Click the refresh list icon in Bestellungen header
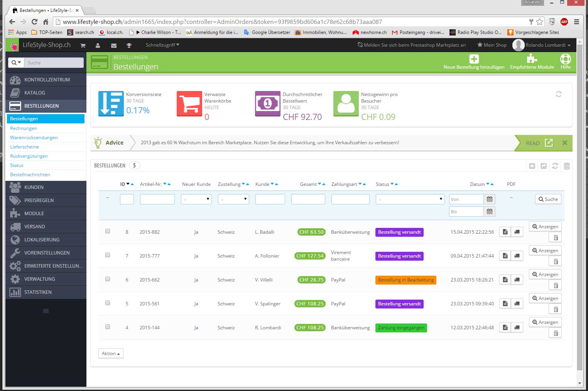The image size is (588, 391). coord(555,166)
